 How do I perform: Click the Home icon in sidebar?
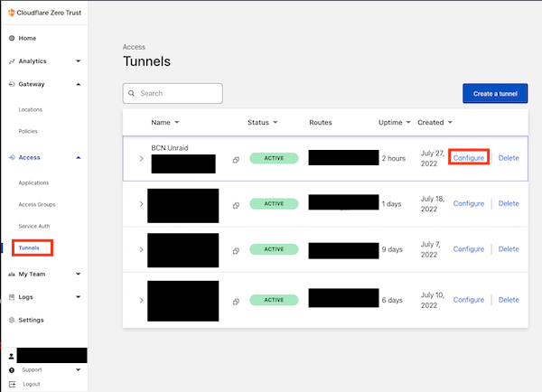pyautogui.click(x=11, y=38)
